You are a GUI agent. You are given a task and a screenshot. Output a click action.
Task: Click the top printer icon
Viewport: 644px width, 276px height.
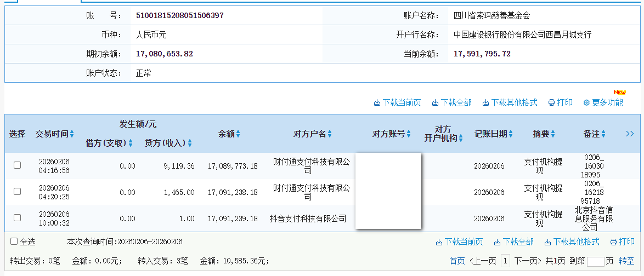click(x=551, y=103)
